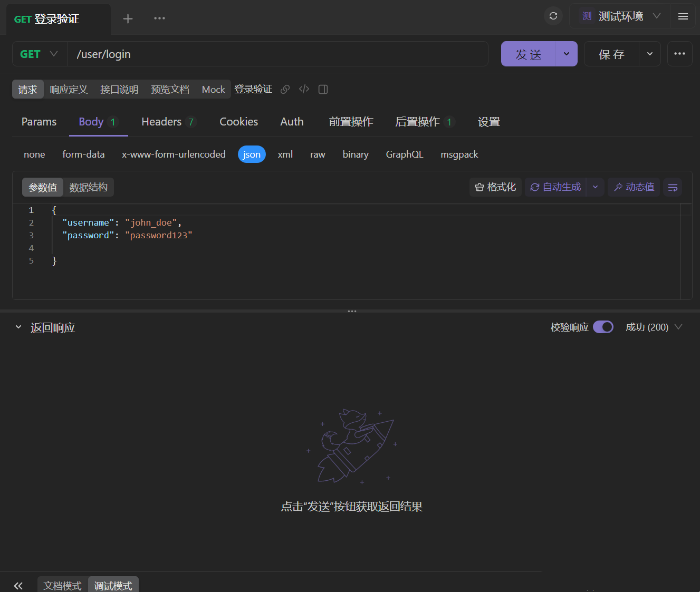This screenshot has height=592, width=700.
Task: Click the refresh icon near environment selector
Action: [x=553, y=16]
